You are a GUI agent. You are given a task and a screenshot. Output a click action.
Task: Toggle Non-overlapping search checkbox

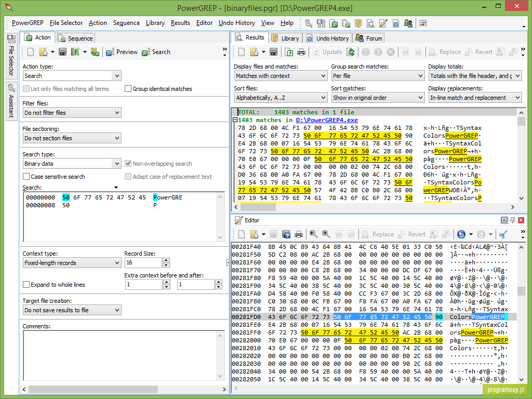click(128, 164)
